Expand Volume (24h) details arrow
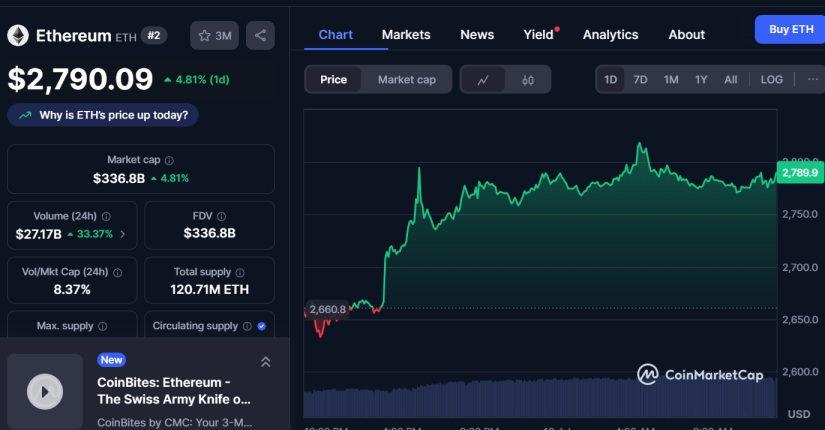The height and width of the screenshot is (430, 825). click(123, 234)
